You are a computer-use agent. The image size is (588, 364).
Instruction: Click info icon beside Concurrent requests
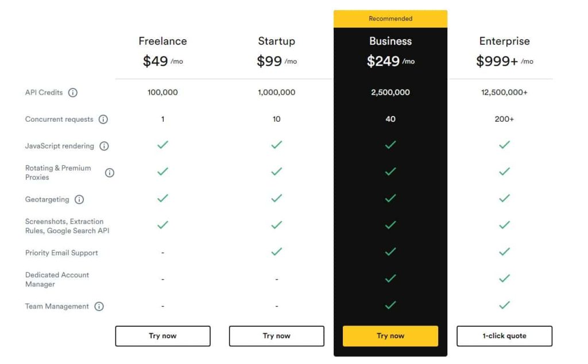(103, 119)
